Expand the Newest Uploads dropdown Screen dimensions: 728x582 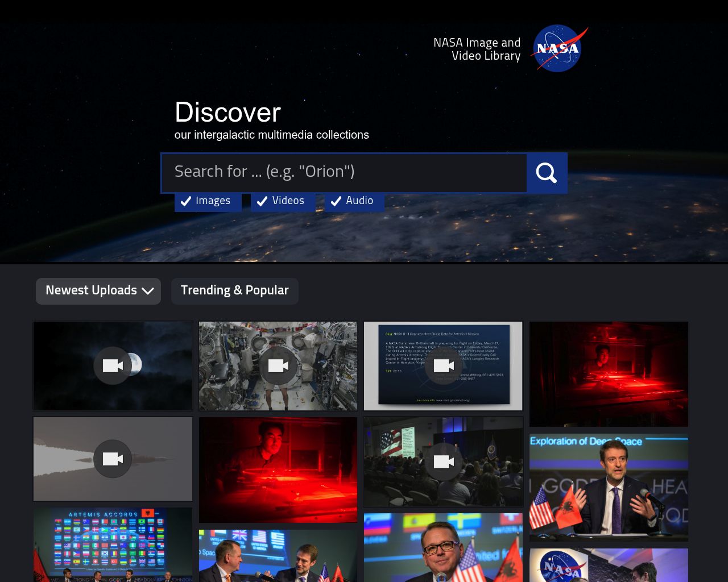(x=98, y=291)
